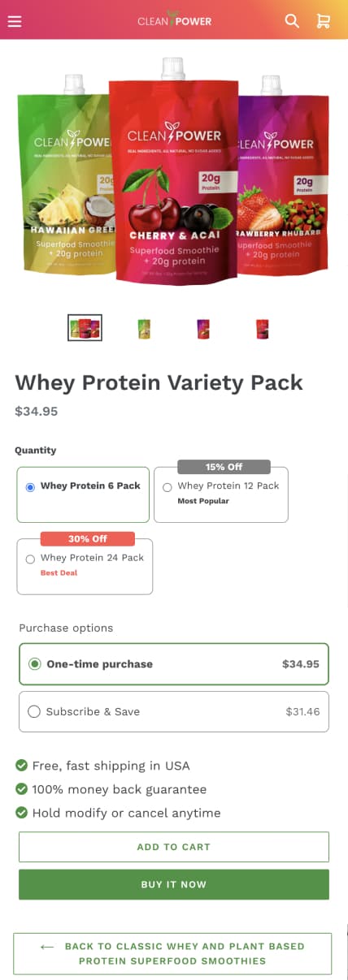Go back to classic whey smoothies collection
Image resolution: width=348 pixels, height=980 pixels.
[x=172, y=953]
